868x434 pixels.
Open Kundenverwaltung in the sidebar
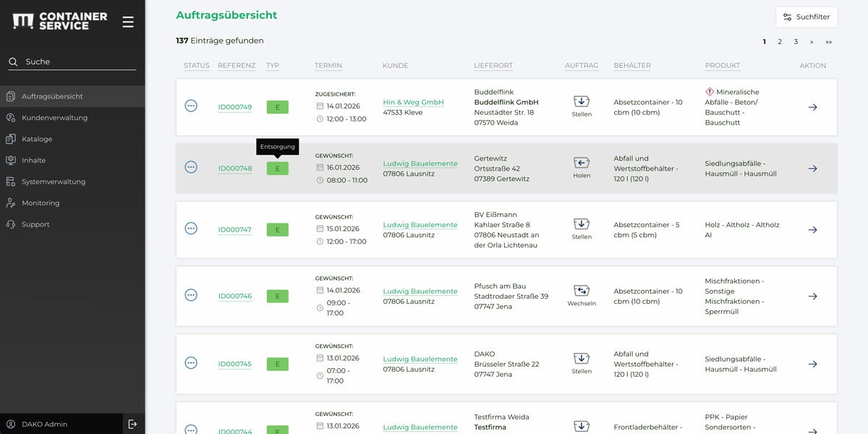[x=54, y=118]
